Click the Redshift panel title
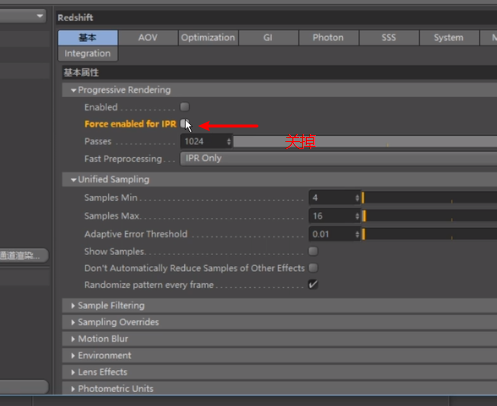Image resolution: width=497 pixels, height=406 pixels. coord(75,18)
